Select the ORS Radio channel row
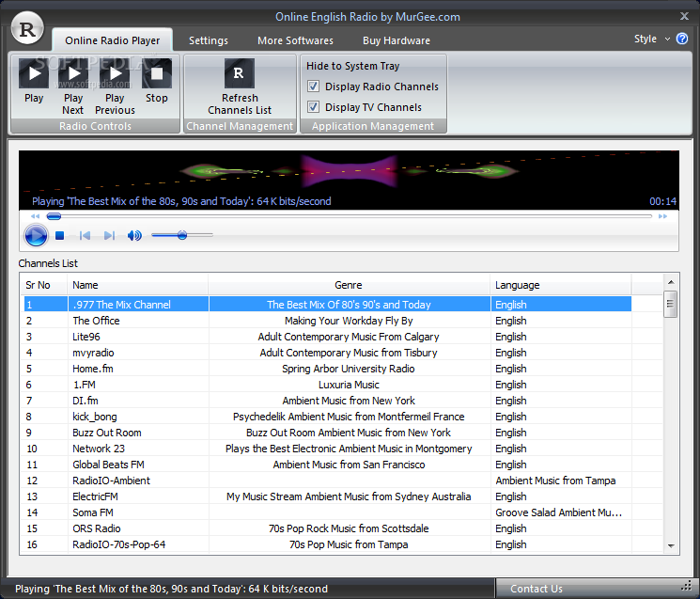 pos(327,528)
